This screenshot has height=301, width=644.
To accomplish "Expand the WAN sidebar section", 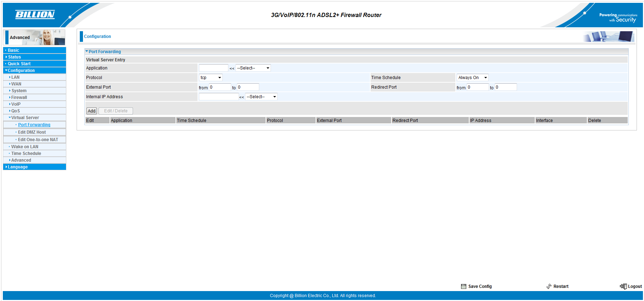I will point(16,84).
